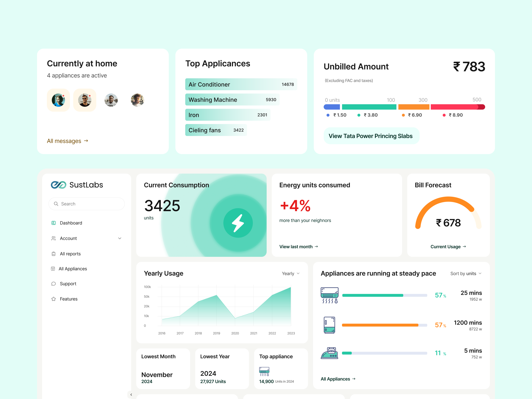Select the fourth curly-haired avatar
The image size is (532, 399).
point(137,100)
